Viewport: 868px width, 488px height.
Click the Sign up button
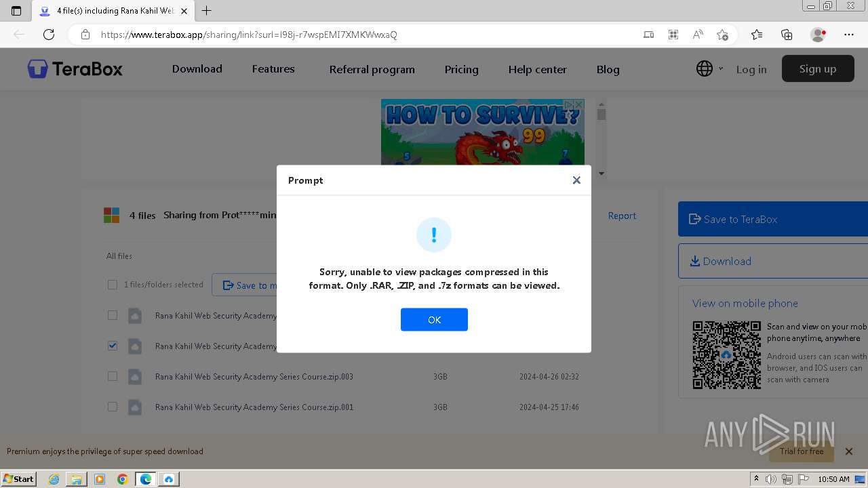pyautogui.click(x=818, y=68)
